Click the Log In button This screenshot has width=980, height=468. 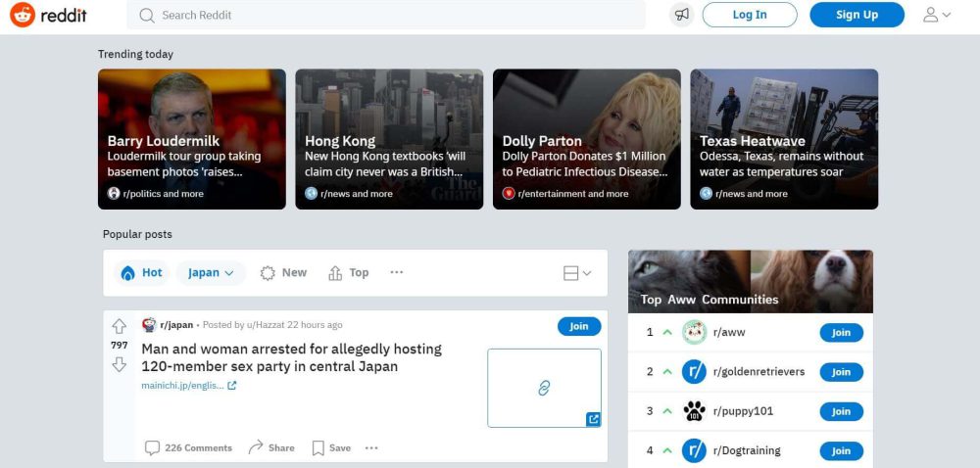tap(749, 15)
